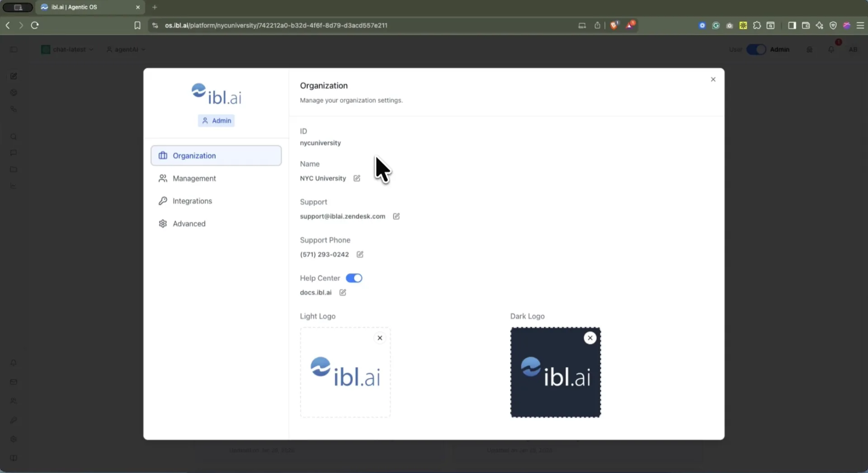This screenshot has height=473, width=868.
Task: Edit the Support Phone number
Action: [360, 254]
